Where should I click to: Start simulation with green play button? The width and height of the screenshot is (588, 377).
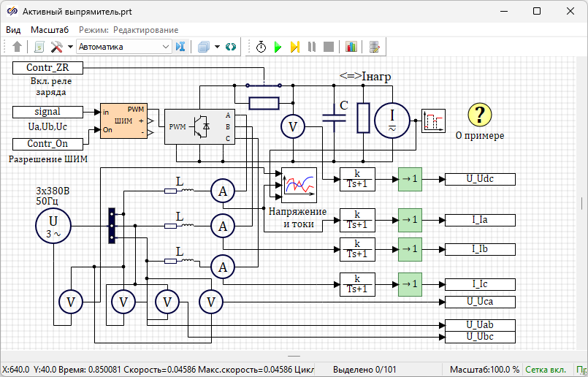[x=278, y=47]
